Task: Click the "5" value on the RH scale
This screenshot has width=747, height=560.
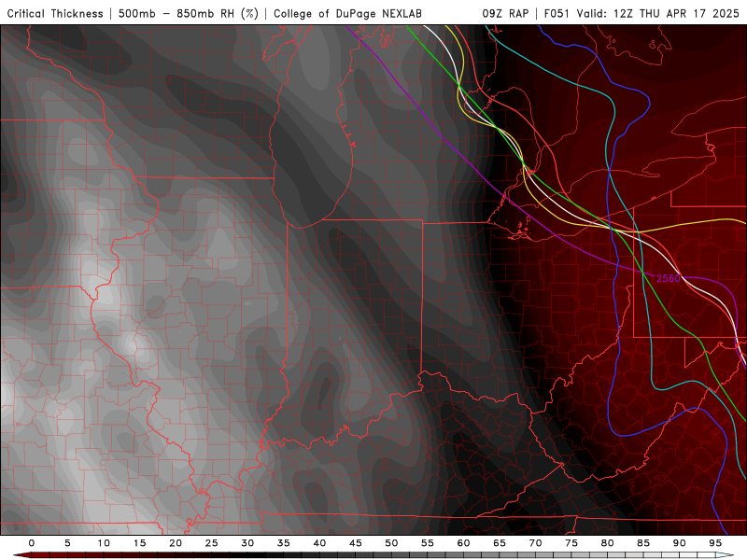Action: [x=67, y=543]
